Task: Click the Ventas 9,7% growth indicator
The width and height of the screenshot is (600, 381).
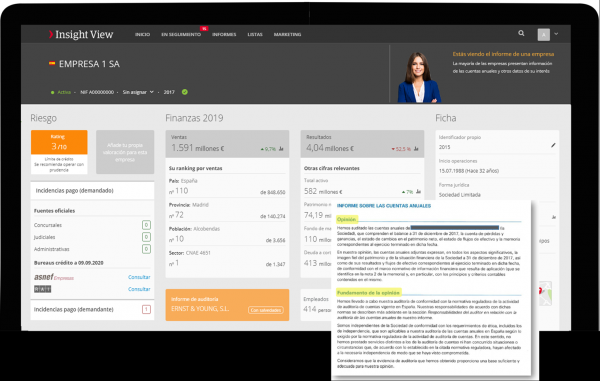Action: click(x=268, y=149)
